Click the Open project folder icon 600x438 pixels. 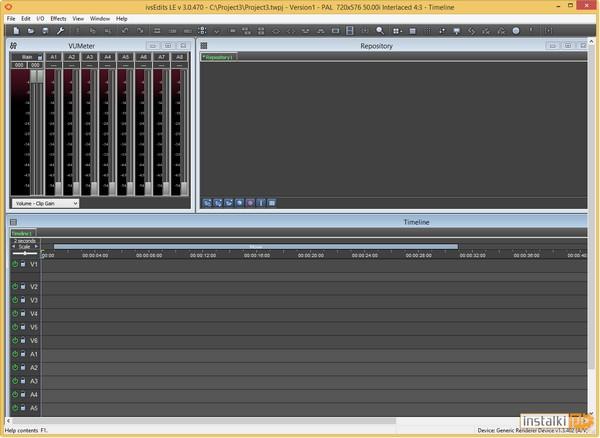31,31
